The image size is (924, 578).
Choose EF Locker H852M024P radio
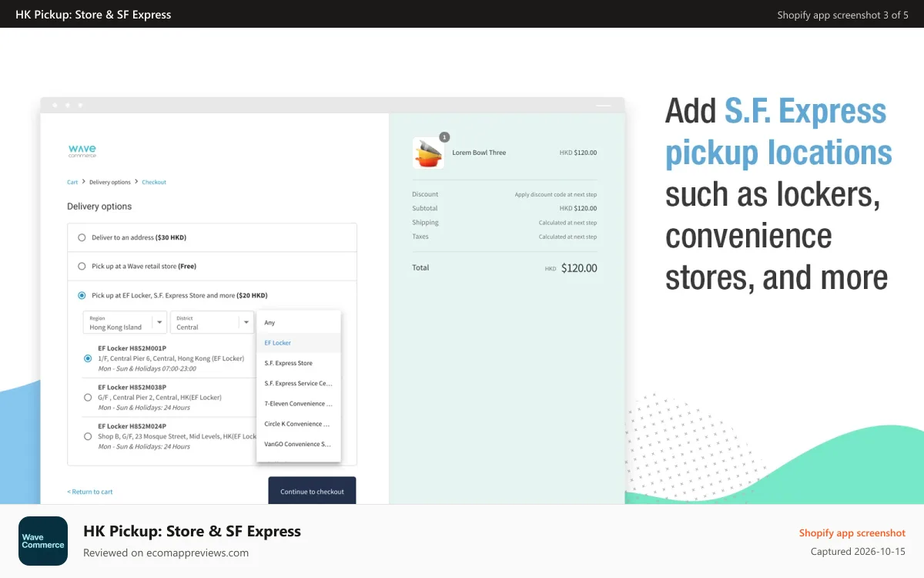[x=88, y=436]
